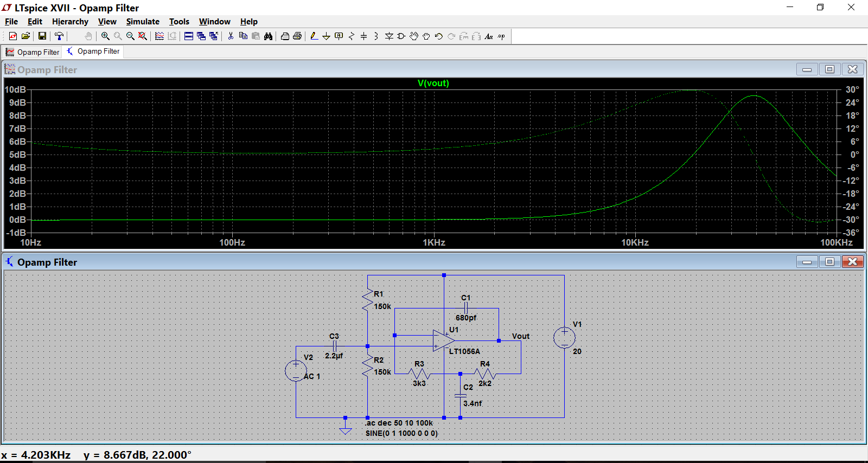Click the V(vout) trace label

coord(433,83)
